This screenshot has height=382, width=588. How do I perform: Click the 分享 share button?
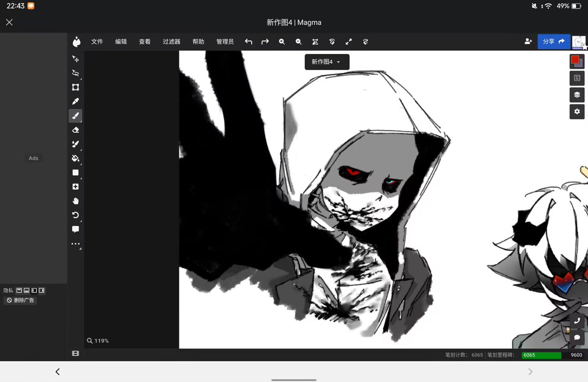tap(554, 42)
